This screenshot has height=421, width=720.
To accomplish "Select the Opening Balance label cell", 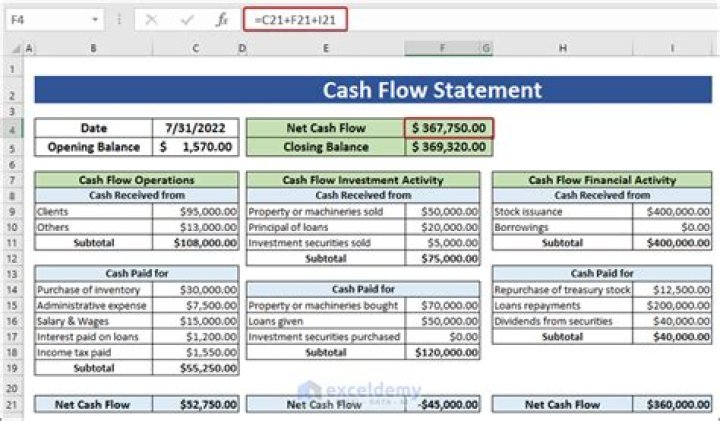I will pos(94,147).
